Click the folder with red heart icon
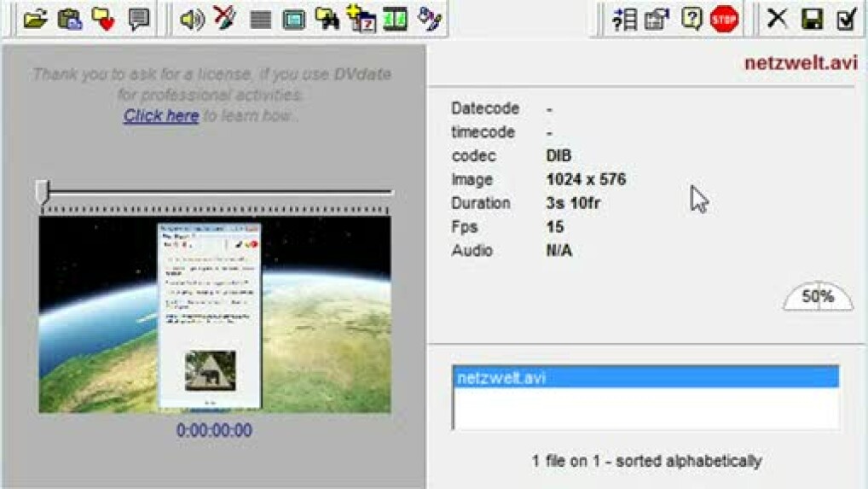 (103, 19)
